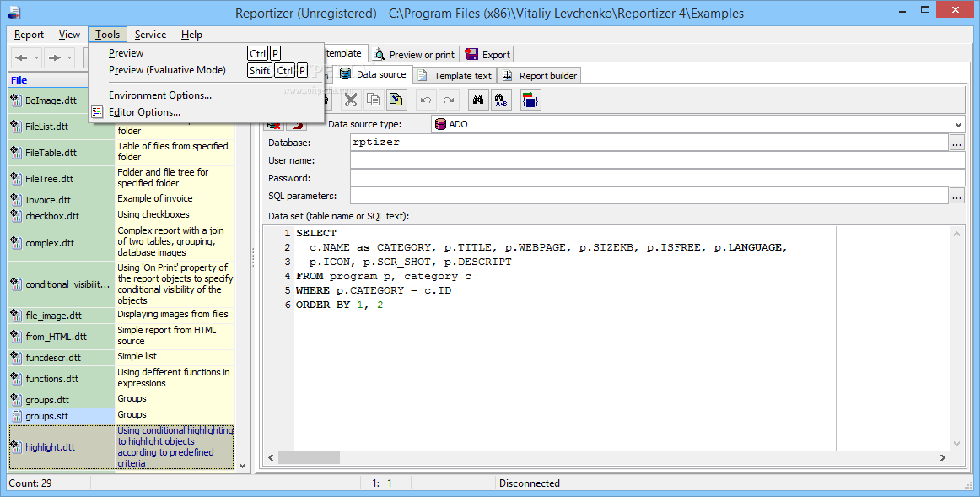Open dropdown arrow beside Forward button

coord(69,57)
